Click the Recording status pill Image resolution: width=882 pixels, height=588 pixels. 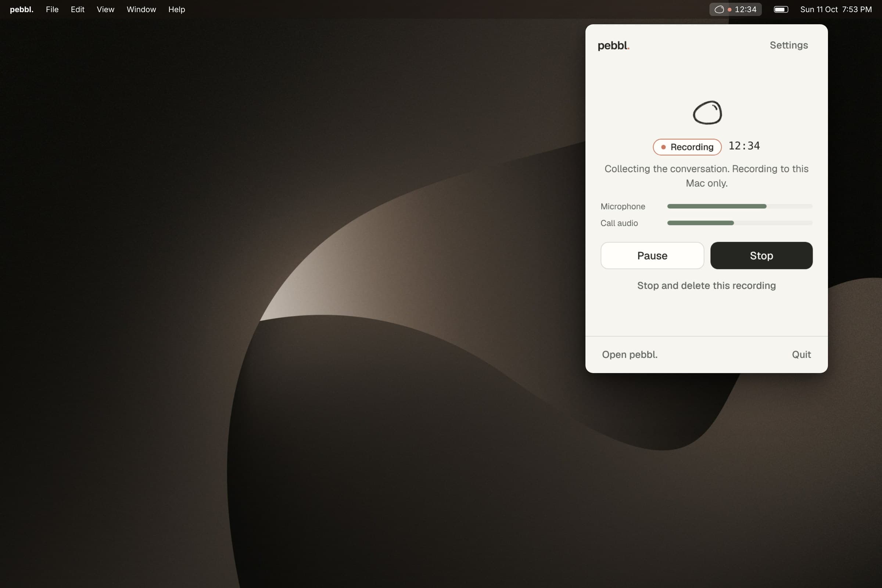click(687, 147)
